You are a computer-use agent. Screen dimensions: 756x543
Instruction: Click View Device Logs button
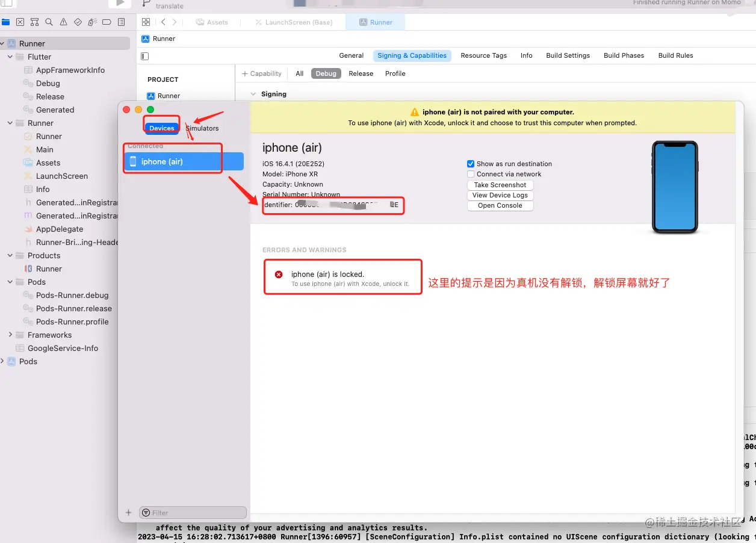coord(500,195)
